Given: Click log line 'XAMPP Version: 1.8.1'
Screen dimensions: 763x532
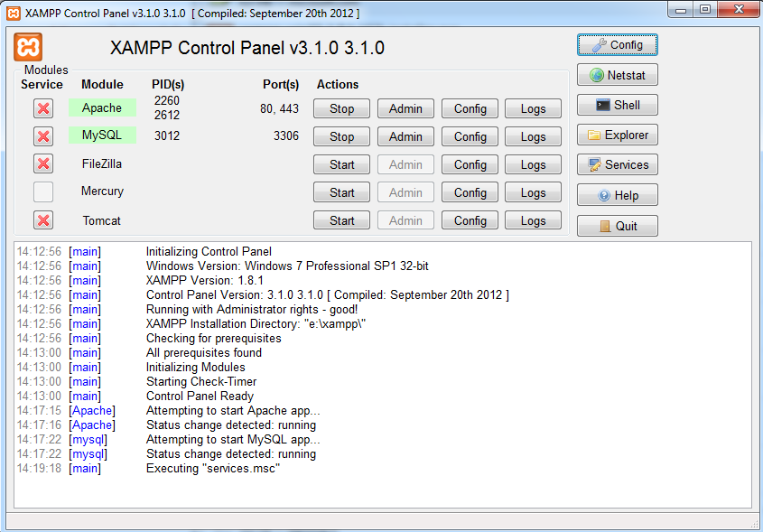Looking at the screenshot, I should click(x=205, y=281).
